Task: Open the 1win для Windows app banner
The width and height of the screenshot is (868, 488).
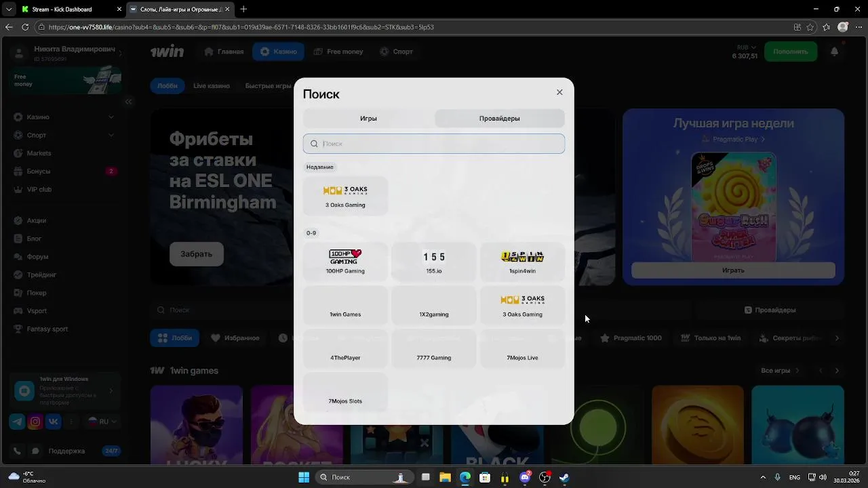Action: coord(65,390)
